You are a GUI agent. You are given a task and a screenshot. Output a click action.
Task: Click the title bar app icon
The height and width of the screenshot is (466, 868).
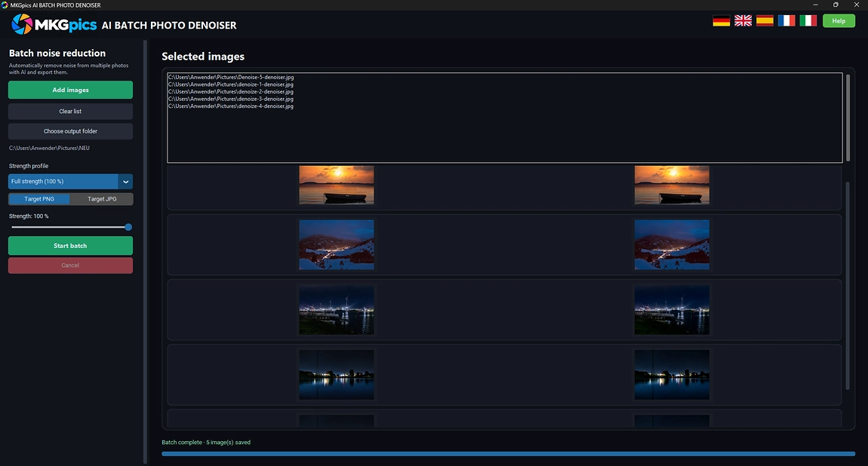pos(5,5)
